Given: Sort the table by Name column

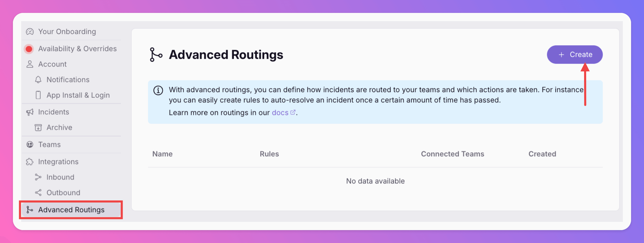Looking at the screenshot, I should click(x=162, y=154).
